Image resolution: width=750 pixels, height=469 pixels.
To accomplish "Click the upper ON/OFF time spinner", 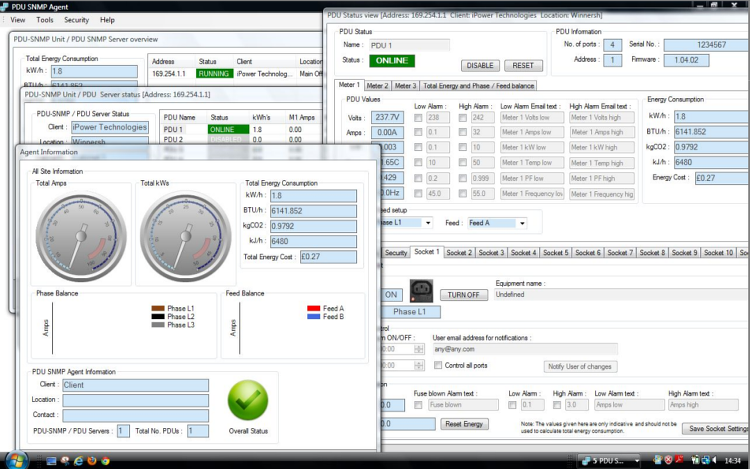I will tap(419, 349).
